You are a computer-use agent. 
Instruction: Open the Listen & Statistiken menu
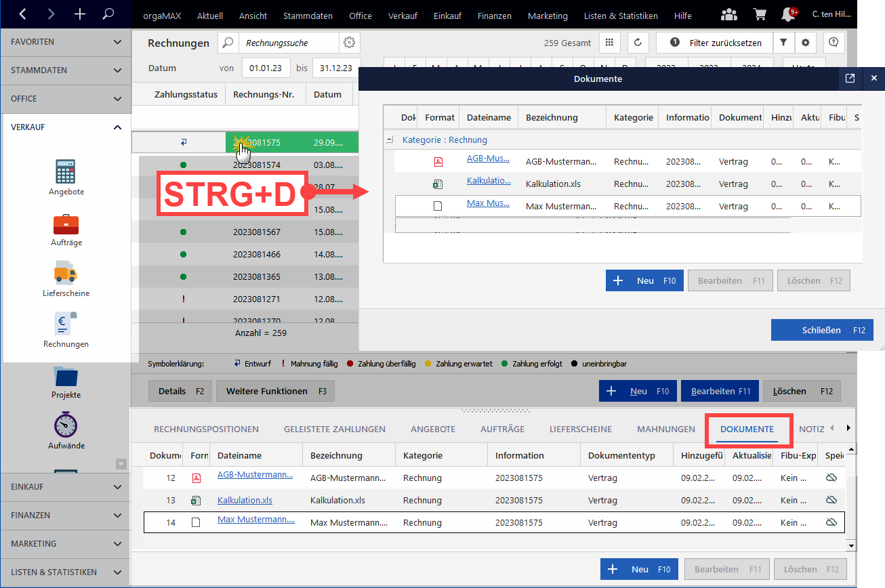[621, 16]
